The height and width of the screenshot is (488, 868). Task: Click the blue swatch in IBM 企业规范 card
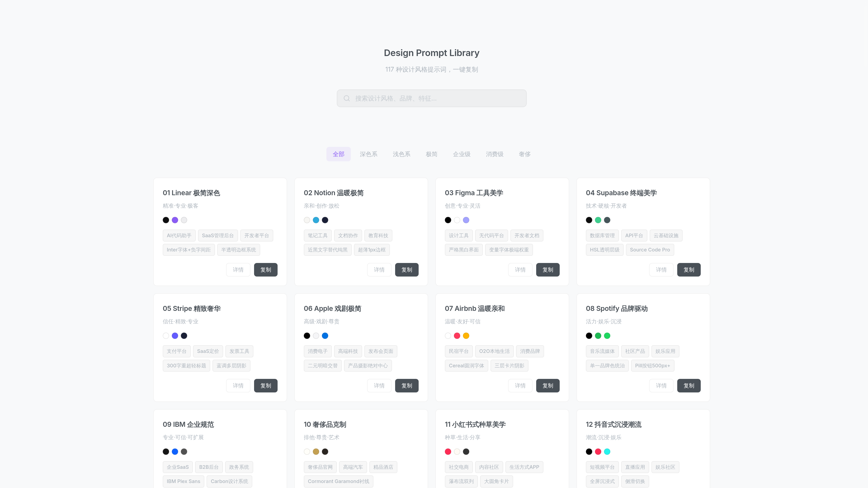coord(175,452)
